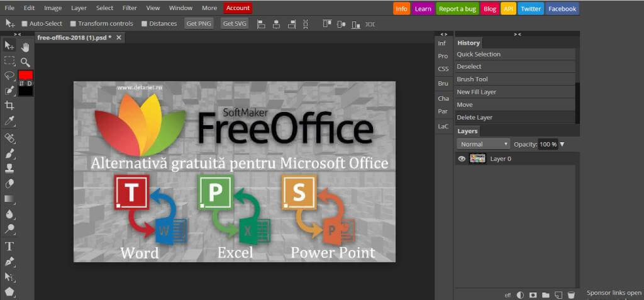Enable the Auto-Select checkbox
The image size is (644, 300).
pos(25,24)
